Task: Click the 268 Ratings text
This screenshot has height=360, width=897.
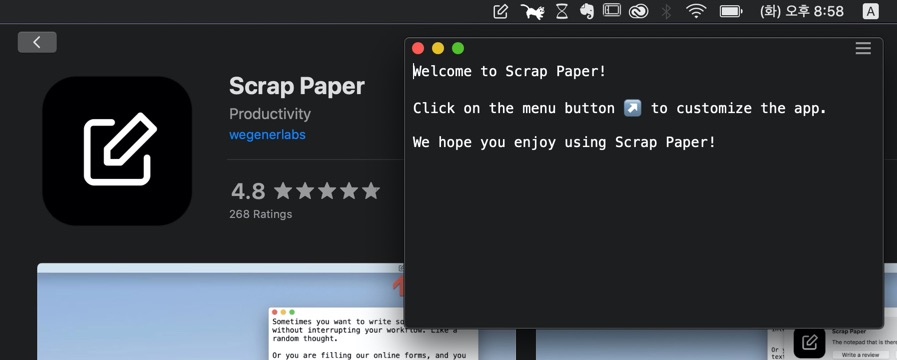Action: pos(260,214)
